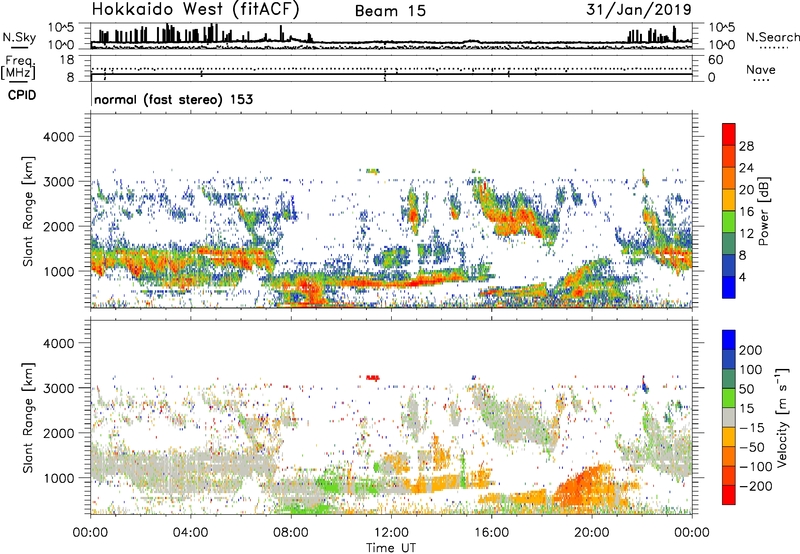Click the red velocity patch near 3200 km
Viewport: 800px width, 554px height.
pyautogui.click(x=373, y=377)
